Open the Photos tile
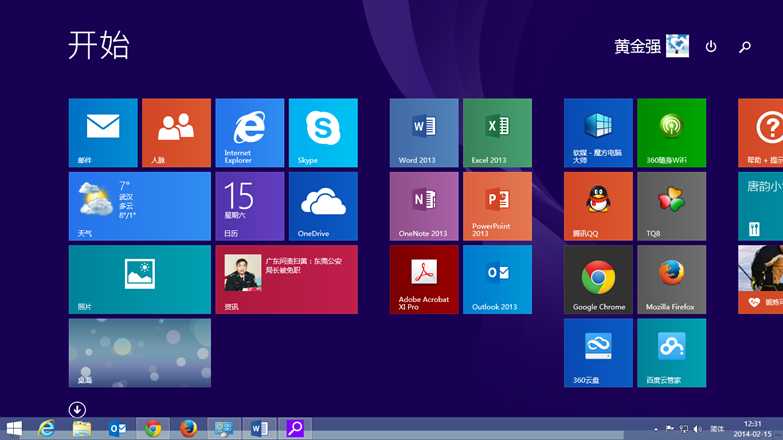 tap(140, 280)
